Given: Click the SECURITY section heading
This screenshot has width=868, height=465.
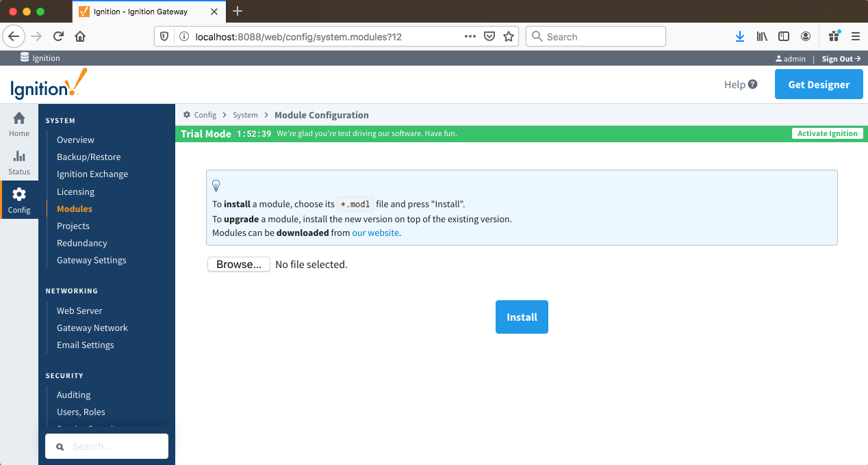Looking at the screenshot, I should (64, 375).
